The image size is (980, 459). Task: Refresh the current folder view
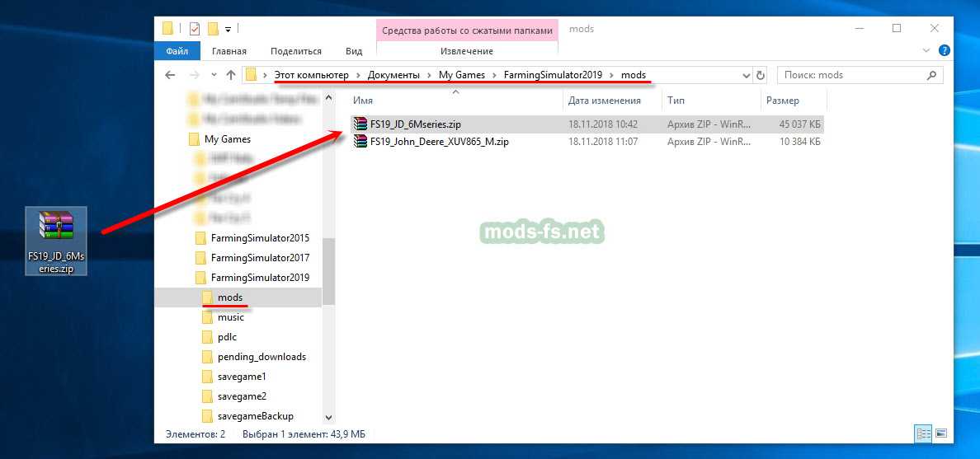(761, 76)
